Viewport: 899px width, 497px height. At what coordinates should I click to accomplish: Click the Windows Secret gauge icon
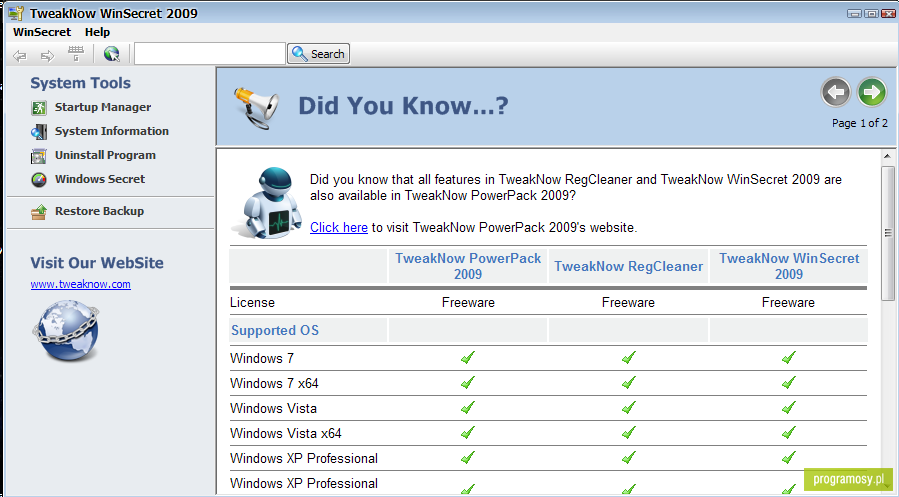(39, 180)
